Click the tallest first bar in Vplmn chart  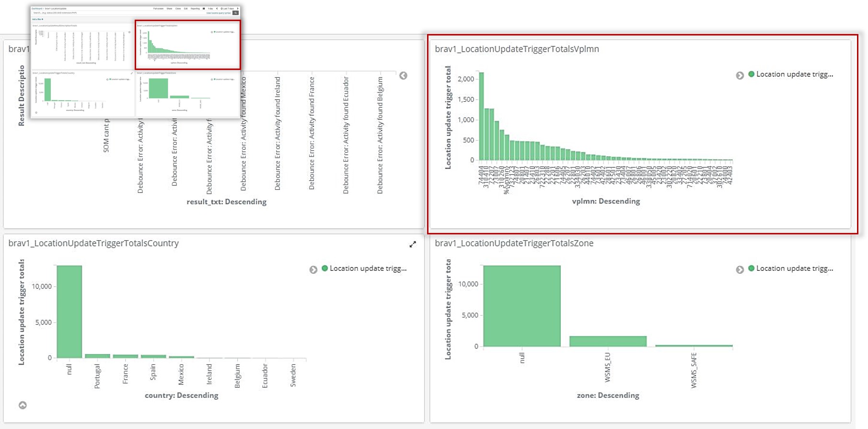tap(482, 116)
